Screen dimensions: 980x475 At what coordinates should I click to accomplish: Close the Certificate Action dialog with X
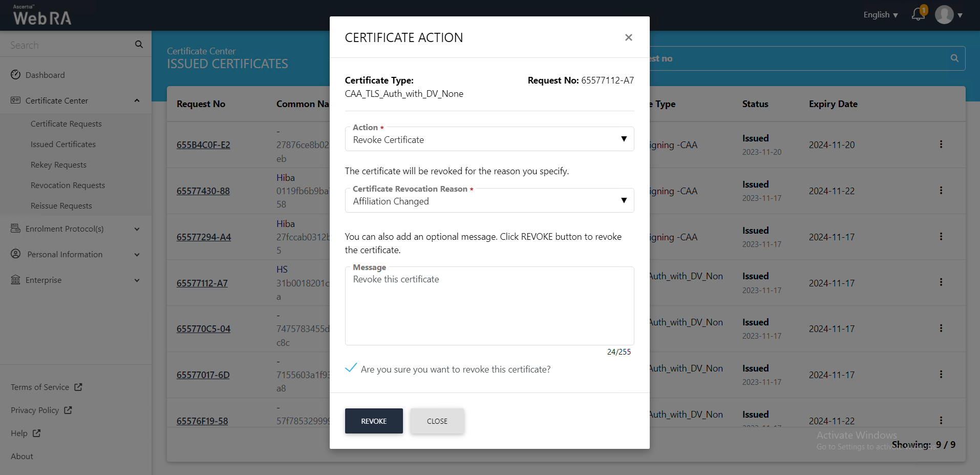click(628, 37)
